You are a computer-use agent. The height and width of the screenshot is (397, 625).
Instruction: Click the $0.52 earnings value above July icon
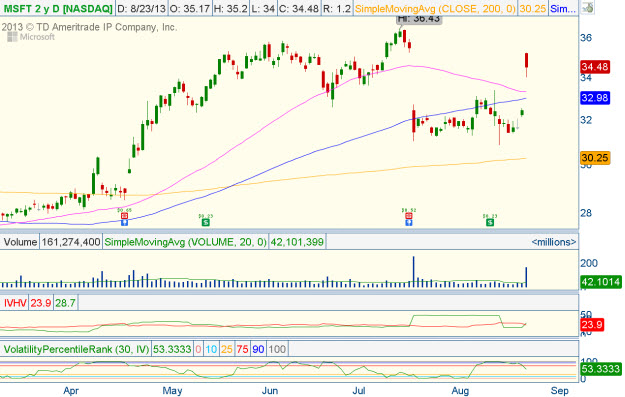coord(409,210)
